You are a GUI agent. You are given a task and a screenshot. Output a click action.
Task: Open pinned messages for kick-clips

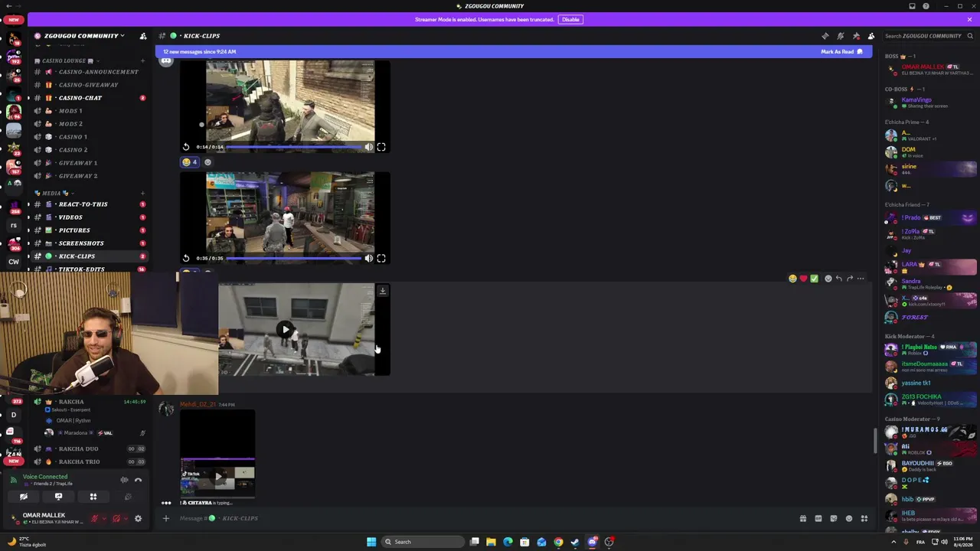pos(856,36)
